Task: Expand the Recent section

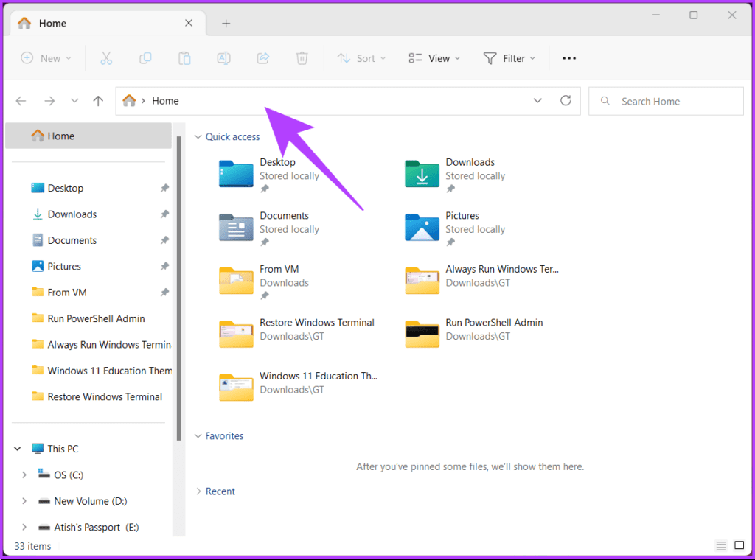Action: [x=198, y=491]
